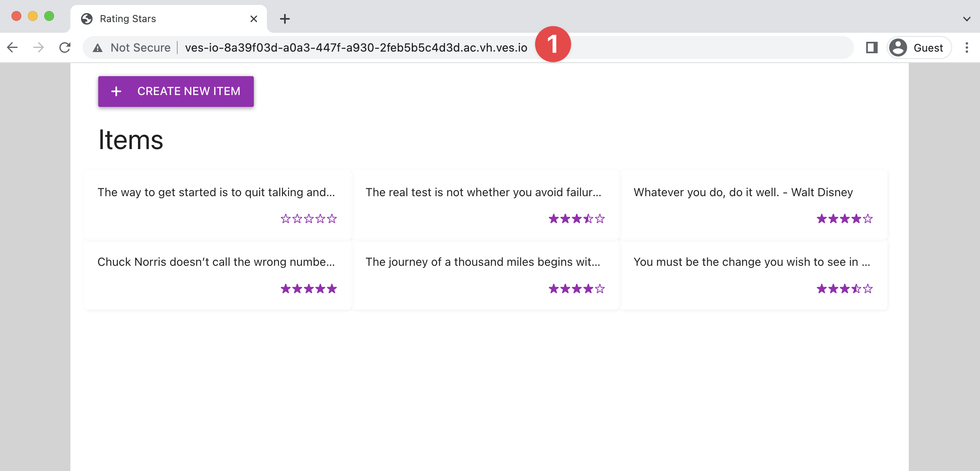Click the browser back arrow icon
This screenshot has height=471, width=980.
tap(13, 48)
